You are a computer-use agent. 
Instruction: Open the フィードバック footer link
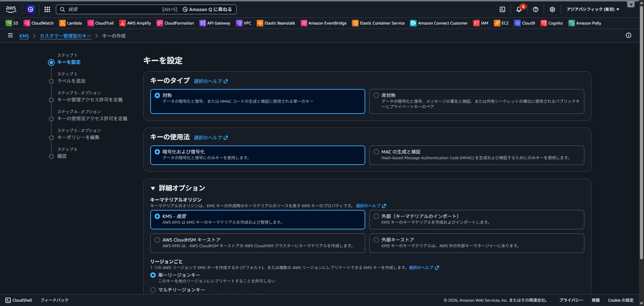click(54, 300)
